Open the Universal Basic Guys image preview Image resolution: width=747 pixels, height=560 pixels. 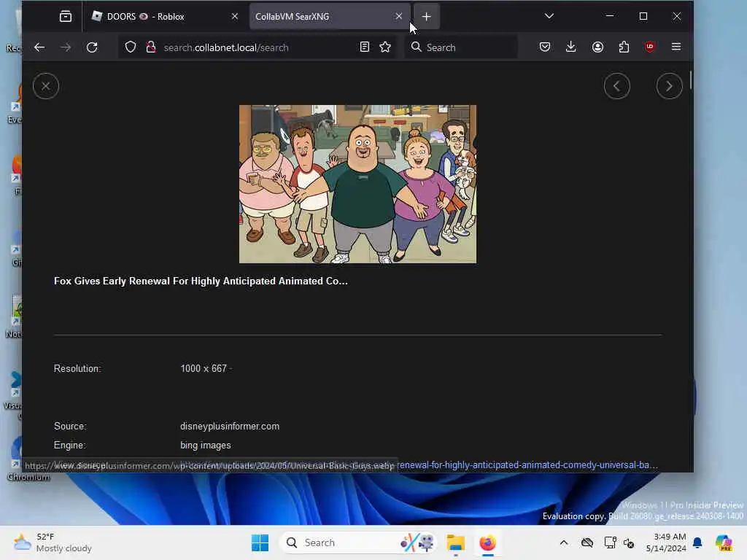point(357,184)
